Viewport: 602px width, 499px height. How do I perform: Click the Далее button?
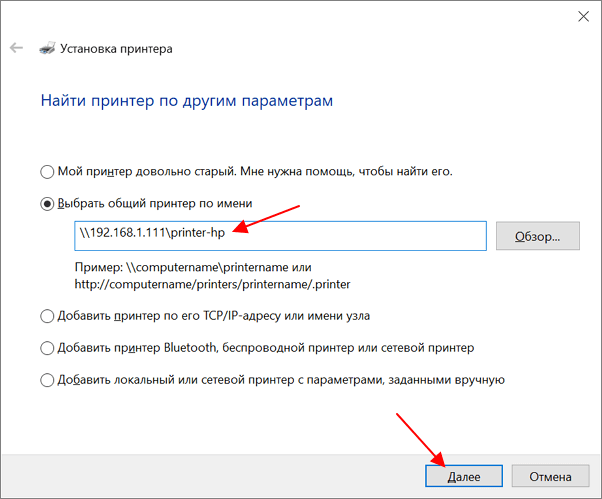coord(464,476)
